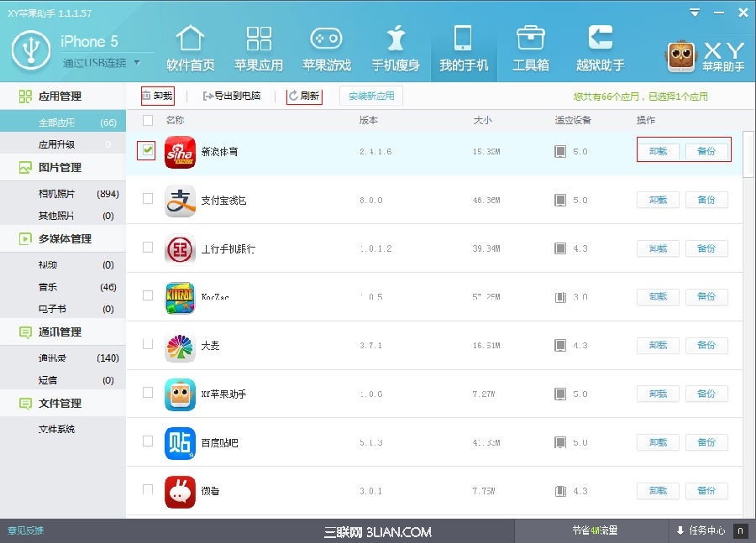Select 文件系统 in sidebar
The width and height of the screenshot is (756, 543).
(x=63, y=429)
